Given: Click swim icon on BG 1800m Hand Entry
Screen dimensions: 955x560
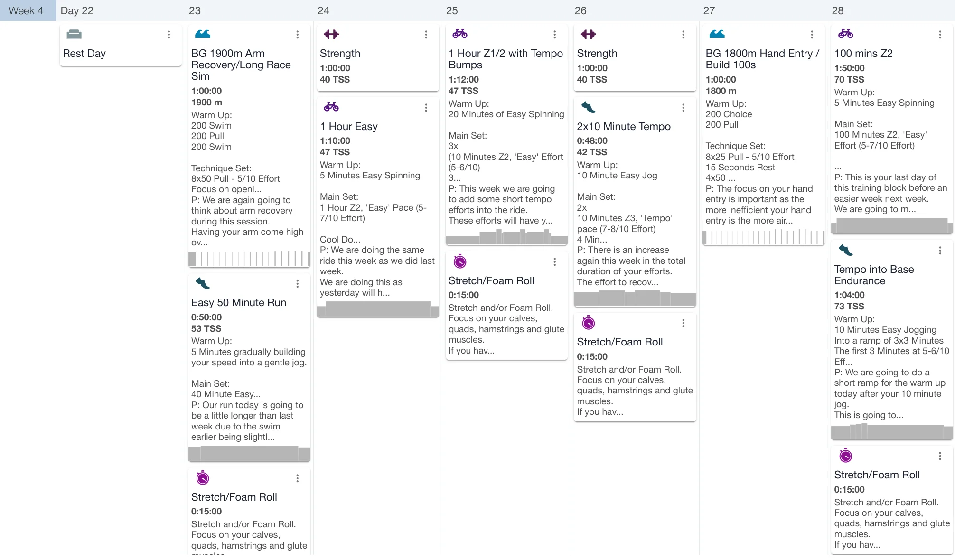Looking at the screenshot, I should click(x=717, y=34).
